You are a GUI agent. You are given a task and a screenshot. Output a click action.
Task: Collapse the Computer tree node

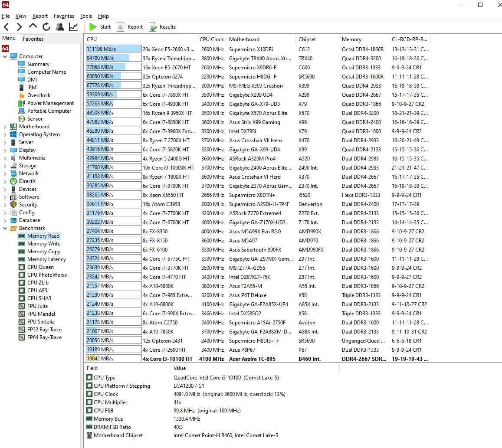(5, 56)
